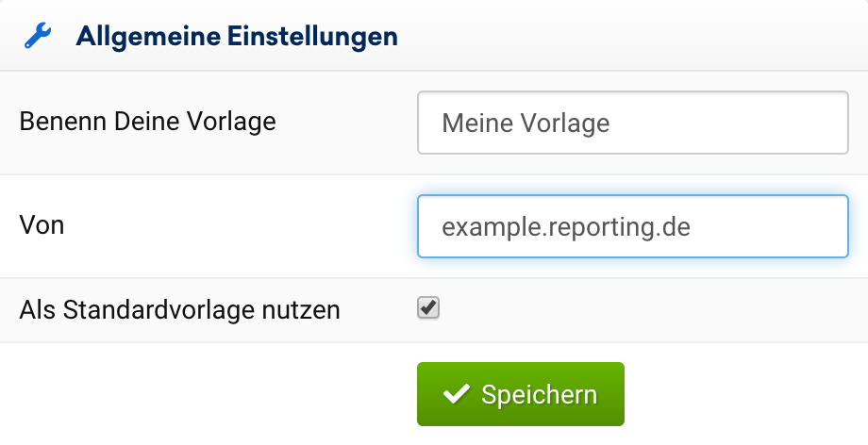This screenshot has height=445, width=868.
Task: Click the 'Von' field label
Action: pos(42,225)
